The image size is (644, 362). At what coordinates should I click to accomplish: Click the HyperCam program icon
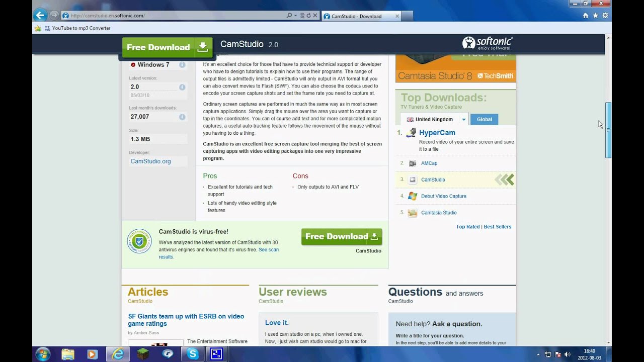click(x=411, y=133)
